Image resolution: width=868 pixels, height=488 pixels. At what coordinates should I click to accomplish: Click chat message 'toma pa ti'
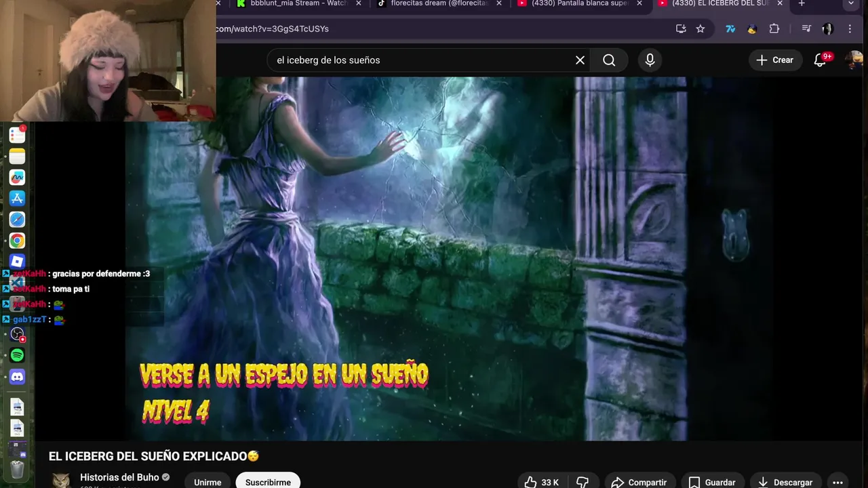[x=71, y=289]
